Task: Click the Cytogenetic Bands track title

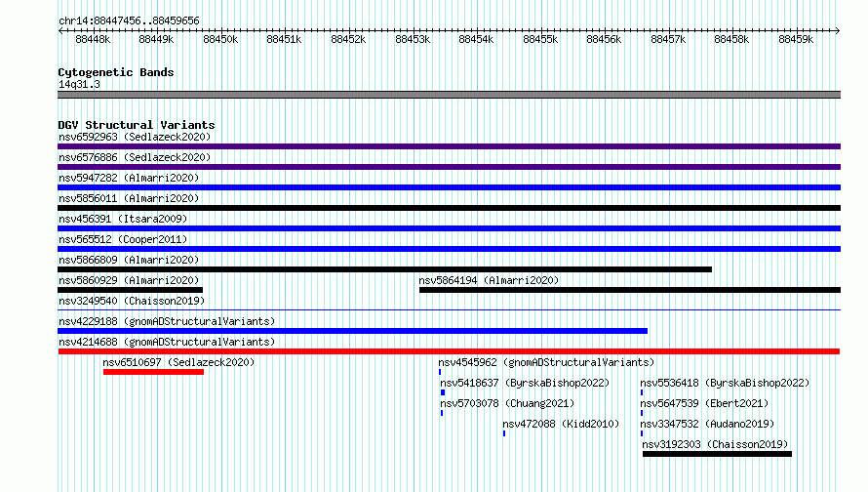Action: [116, 72]
